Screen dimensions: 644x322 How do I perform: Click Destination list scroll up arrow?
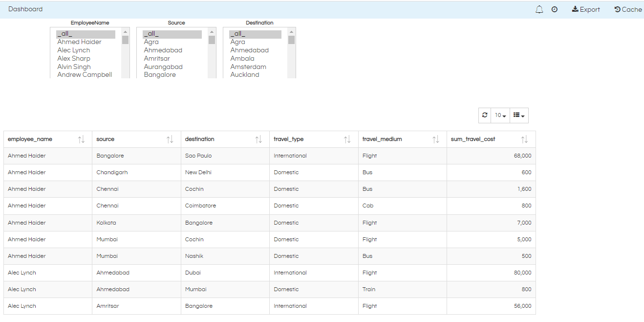point(292,32)
